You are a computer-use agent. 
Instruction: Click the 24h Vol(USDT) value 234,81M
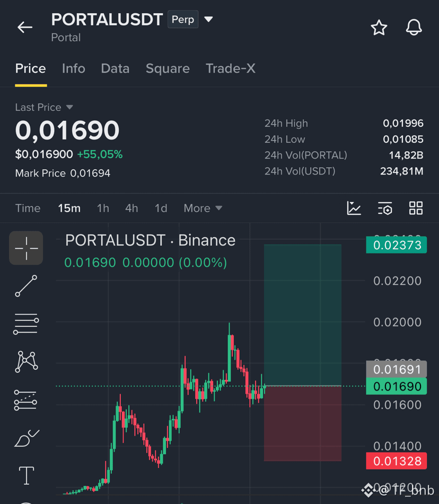click(402, 171)
